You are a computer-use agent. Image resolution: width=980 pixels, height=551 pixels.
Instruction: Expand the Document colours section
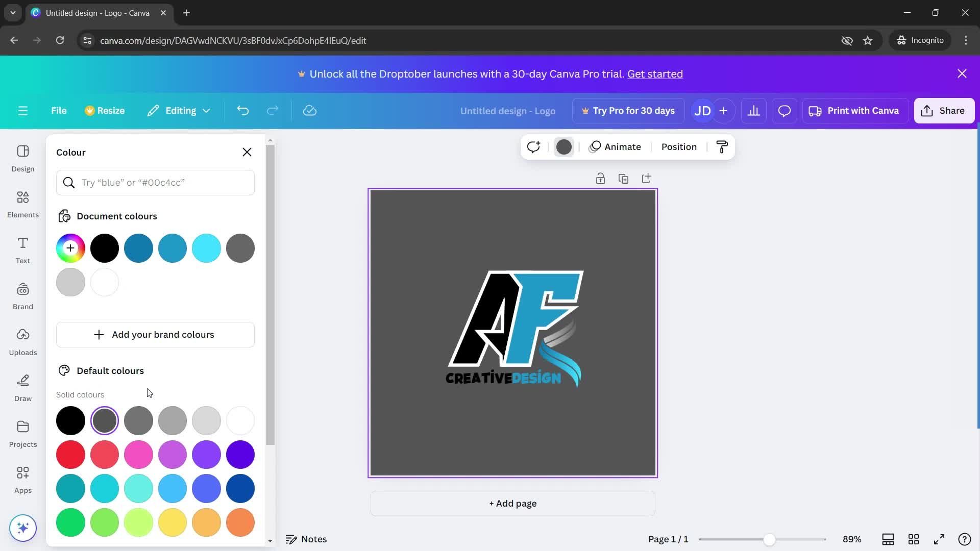(117, 215)
